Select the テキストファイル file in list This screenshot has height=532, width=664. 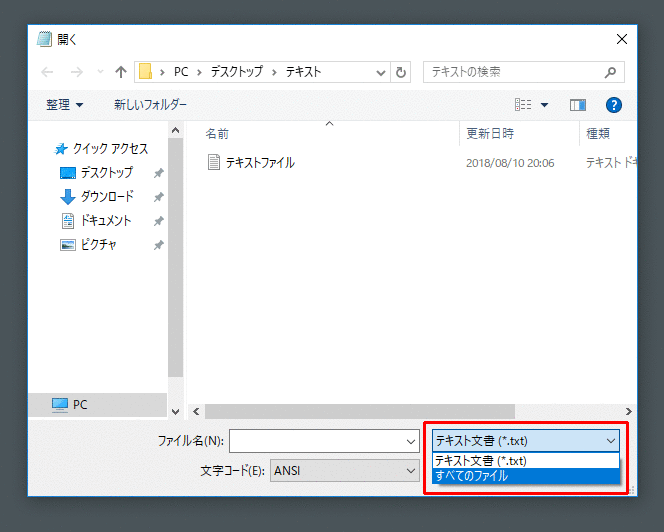259,162
